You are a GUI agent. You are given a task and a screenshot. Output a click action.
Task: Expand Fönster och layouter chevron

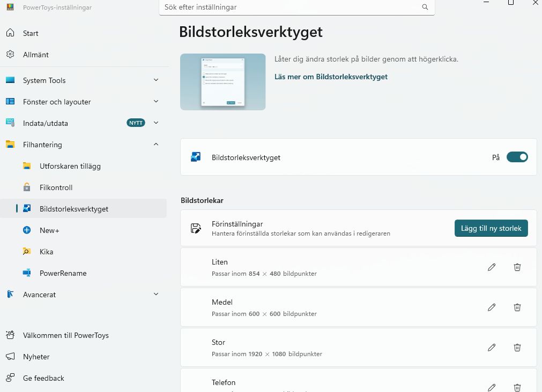156,101
